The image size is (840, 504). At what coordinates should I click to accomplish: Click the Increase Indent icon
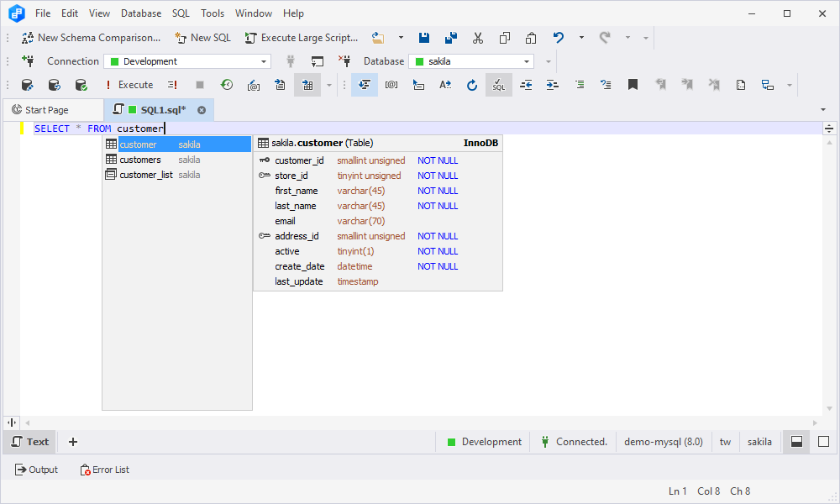[553, 85]
